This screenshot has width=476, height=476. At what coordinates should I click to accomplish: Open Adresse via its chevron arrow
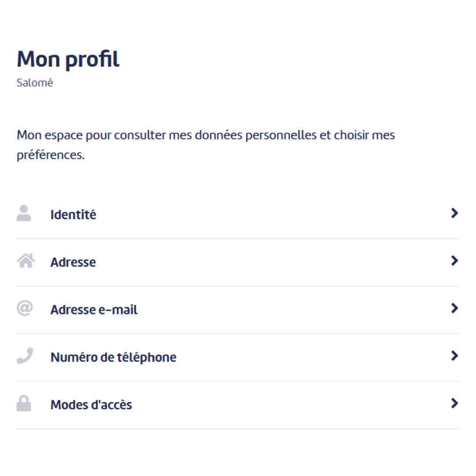[454, 261]
